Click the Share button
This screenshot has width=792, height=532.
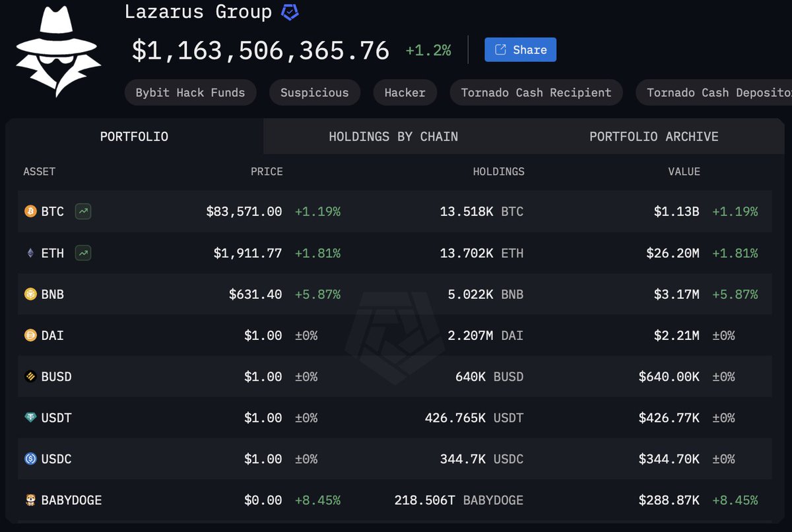520,50
